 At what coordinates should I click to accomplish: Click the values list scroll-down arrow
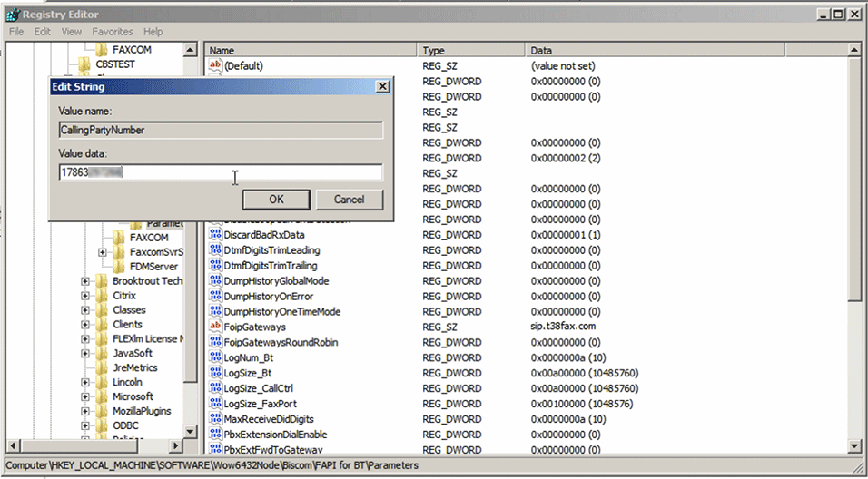tap(854, 445)
